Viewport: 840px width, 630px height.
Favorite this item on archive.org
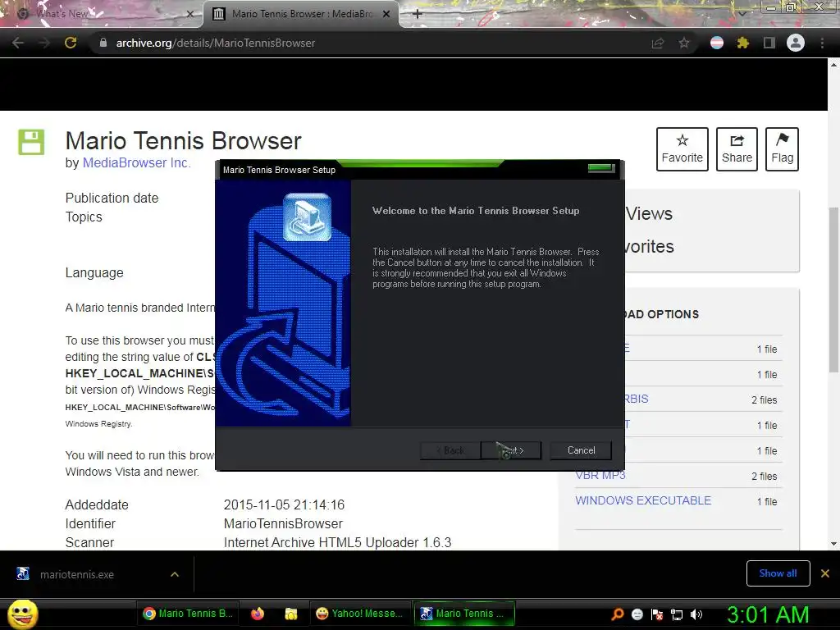[682, 149]
